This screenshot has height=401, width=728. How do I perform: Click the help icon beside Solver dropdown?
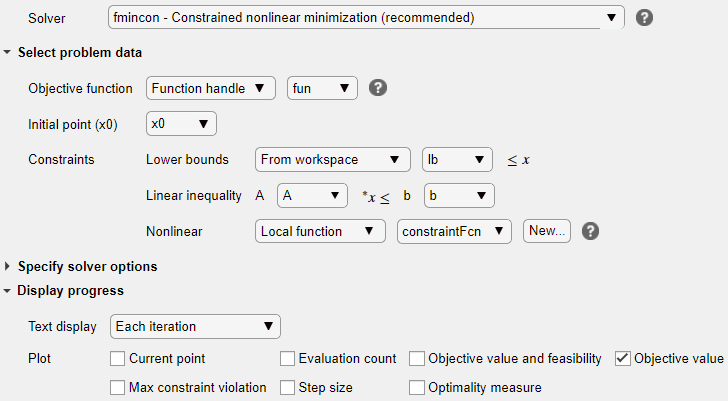point(645,18)
